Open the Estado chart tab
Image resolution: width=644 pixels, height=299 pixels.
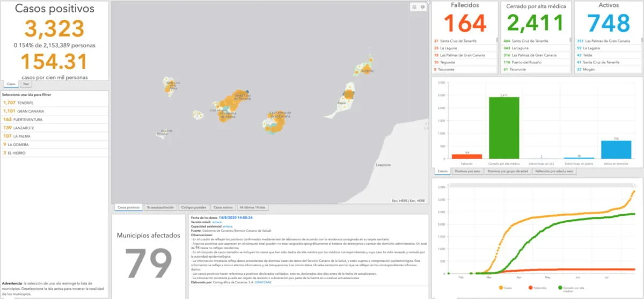tap(442, 171)
